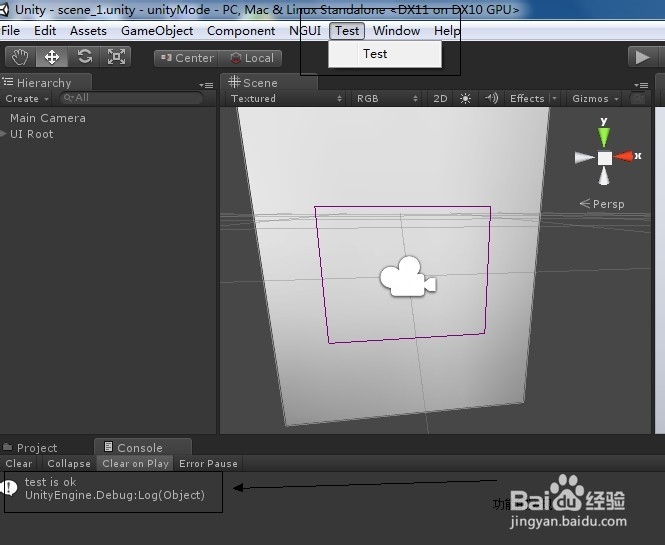Open the RGB render mode dropdown
Image resolution: width=665 pixels, height=545 pixels.
pyautogui.click(x=387, y=99)
